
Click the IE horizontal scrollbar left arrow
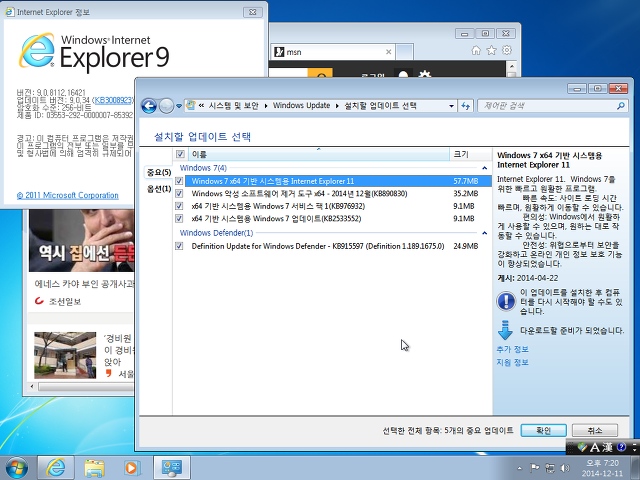pyautogui.click(x=32, y=386)
